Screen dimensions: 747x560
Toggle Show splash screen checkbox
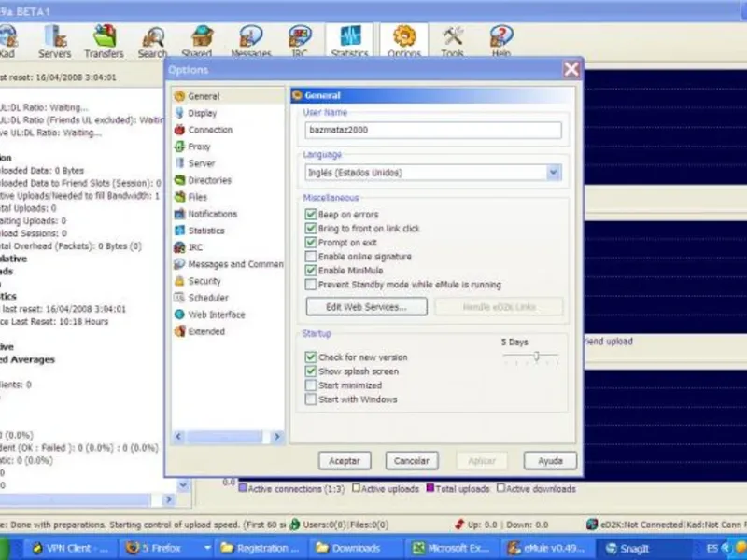click(311, 371)
